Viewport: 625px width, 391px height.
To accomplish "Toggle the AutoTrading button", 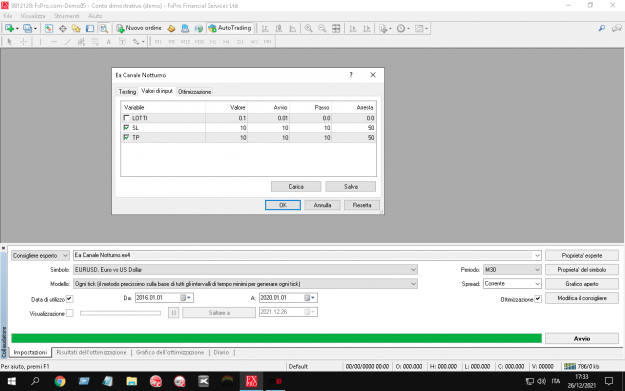I will click(230, 28).
